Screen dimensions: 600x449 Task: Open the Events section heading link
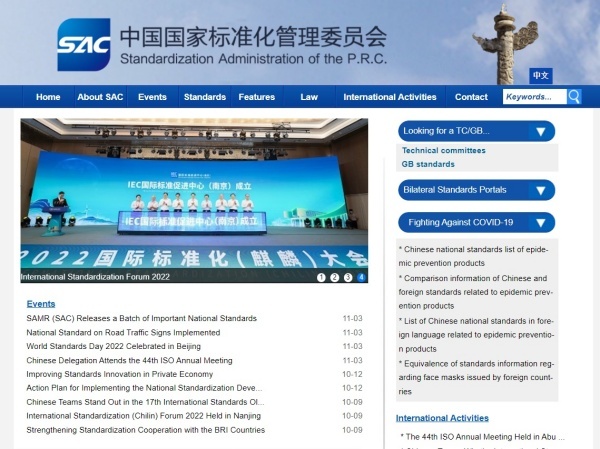(x=41, y=303)
